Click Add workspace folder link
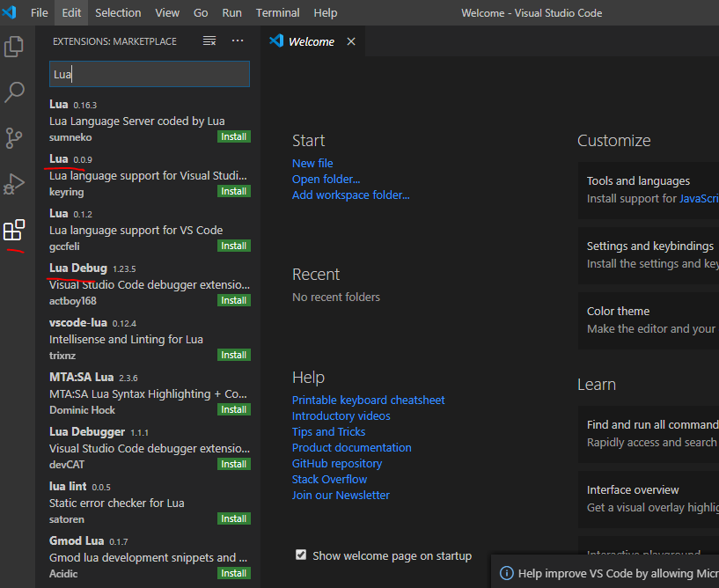719x588 pixels. point(351,195)
